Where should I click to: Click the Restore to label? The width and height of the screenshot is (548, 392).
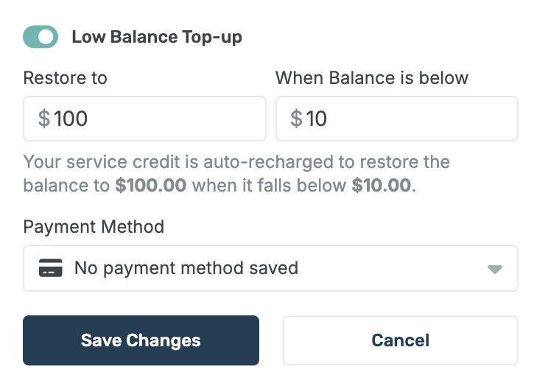pos(65,78)
